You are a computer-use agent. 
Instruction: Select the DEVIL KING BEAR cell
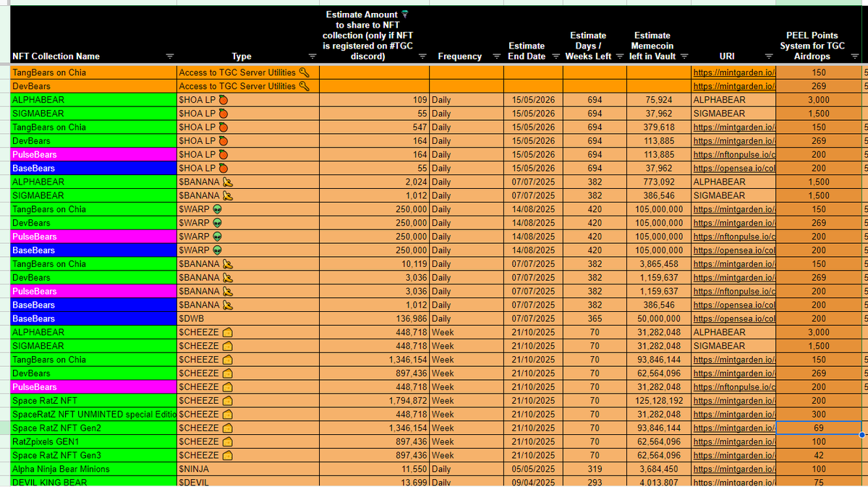click(93, 482)
